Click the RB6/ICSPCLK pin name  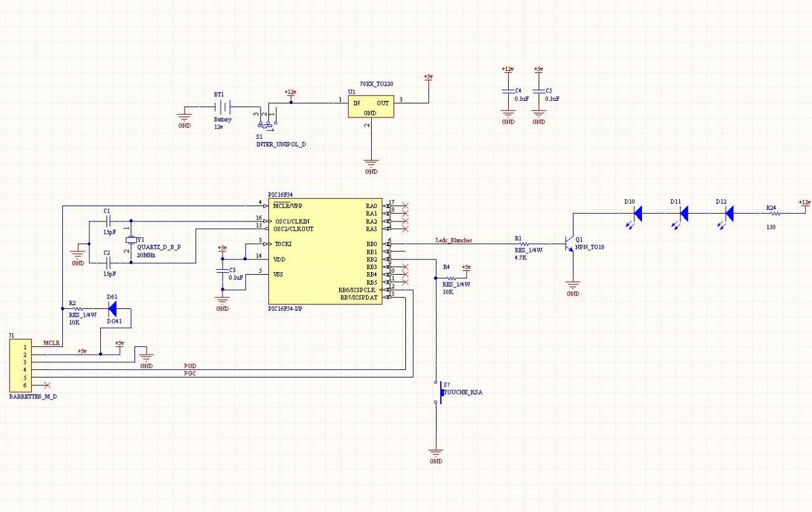pos(357,290)
